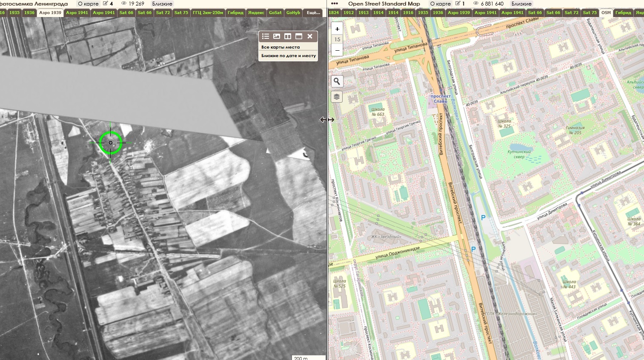Switch left pane to Sat 75 tab
The height and width of the screenshot is (360, 644).
pyautogui.click(x=181, y=12)
